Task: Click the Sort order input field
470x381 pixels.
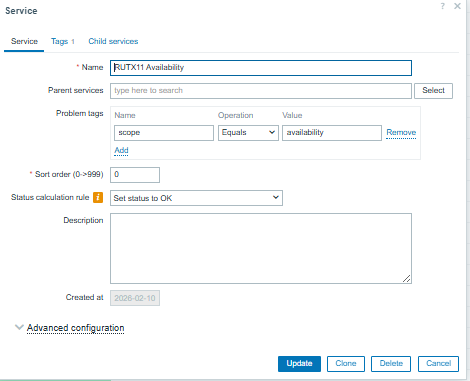Action: 135,175
